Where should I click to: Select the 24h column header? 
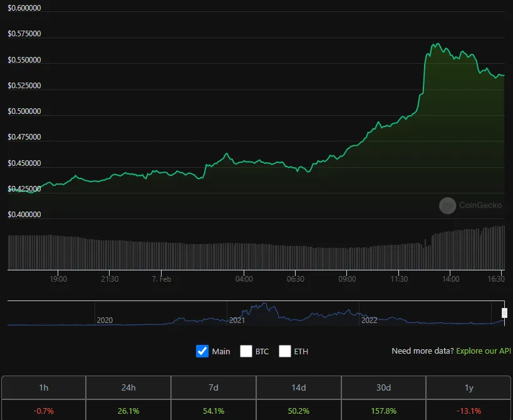click(128, 387)
